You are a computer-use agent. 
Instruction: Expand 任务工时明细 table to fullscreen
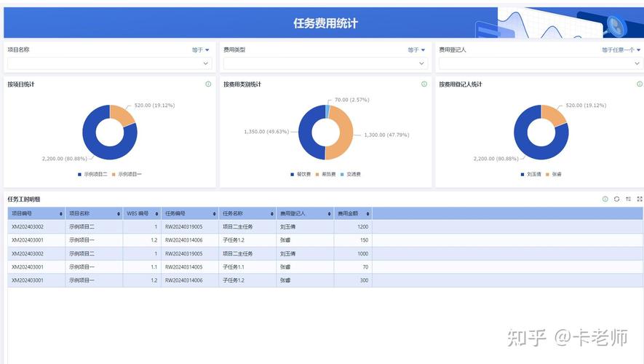pos(640,199)
